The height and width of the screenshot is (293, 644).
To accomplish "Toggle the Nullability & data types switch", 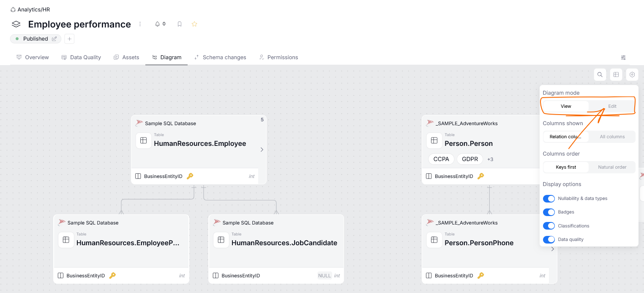I will [549, 199].
